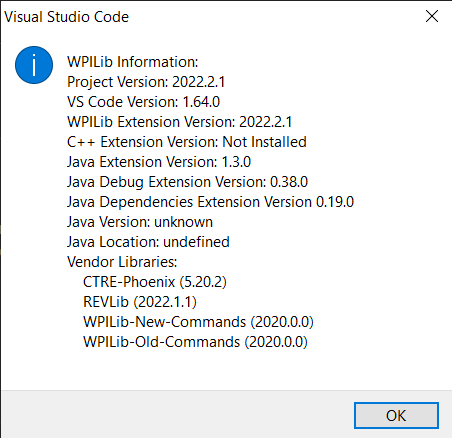Click the WPILib-New-Commands (2020.0.0) entry
This screenshot has height=438, width=452.
pyautogui.click(x=198, y=322)
